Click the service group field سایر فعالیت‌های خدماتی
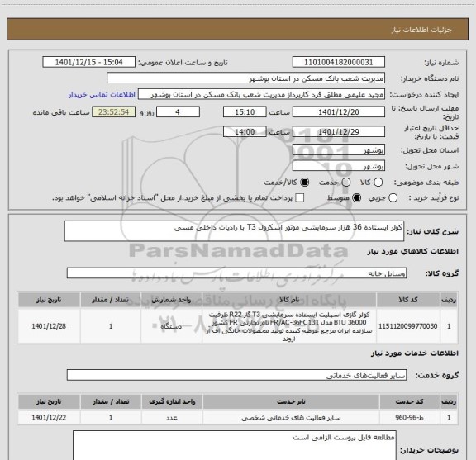The height and width of the screenshot is (460, 476). pos(236,375)
